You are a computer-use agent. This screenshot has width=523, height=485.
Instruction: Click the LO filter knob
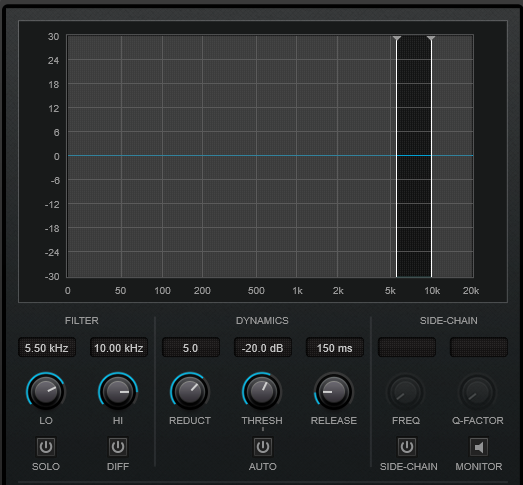pos(46,392)
